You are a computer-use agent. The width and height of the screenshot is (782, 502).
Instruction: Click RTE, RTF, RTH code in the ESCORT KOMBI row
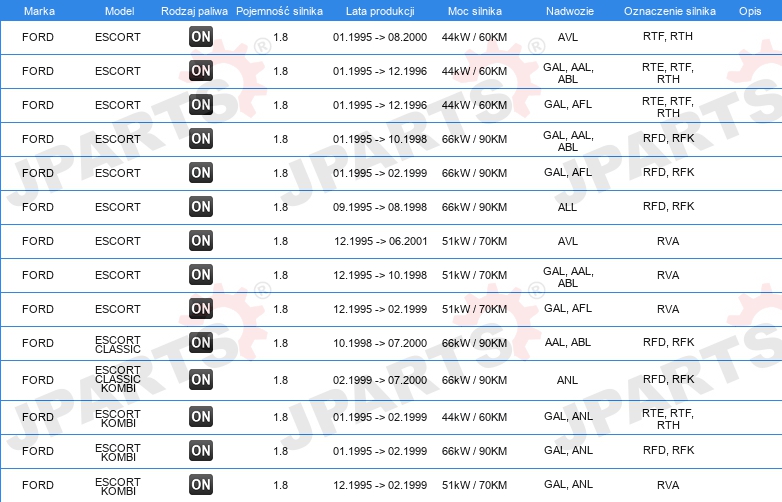[668, 419]
